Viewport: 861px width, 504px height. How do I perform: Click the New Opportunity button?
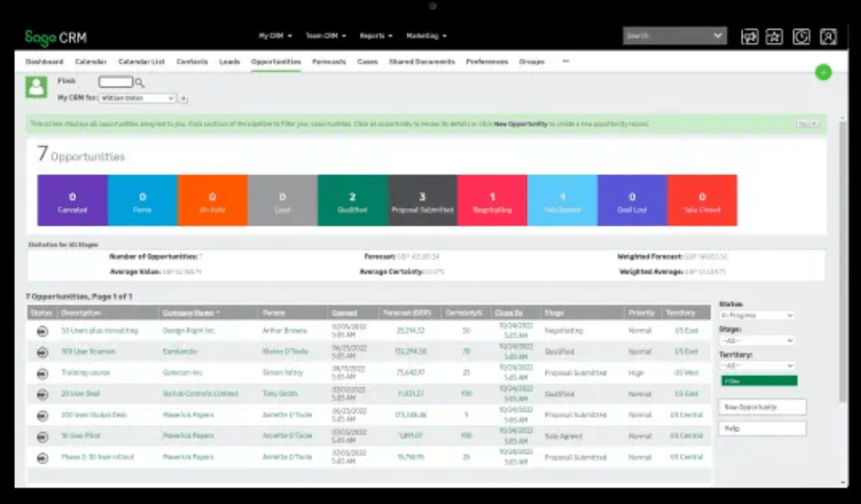coord(762,407)
